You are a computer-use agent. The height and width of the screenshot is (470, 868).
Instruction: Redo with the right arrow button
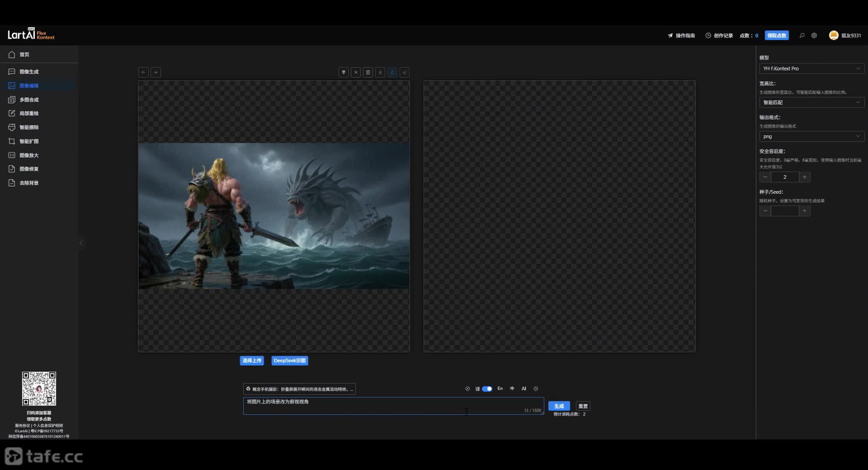(x=155, y=72)
